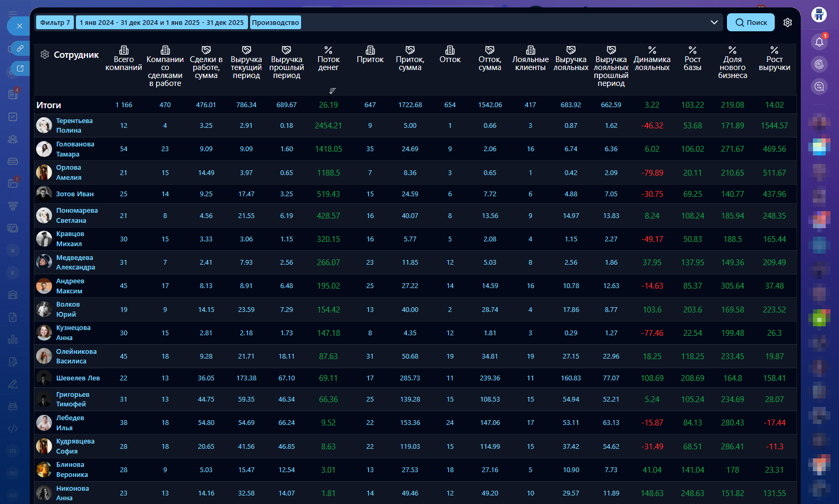Click the sort icon under Поток денег
The image size is (839, 504).
point(332,91)
